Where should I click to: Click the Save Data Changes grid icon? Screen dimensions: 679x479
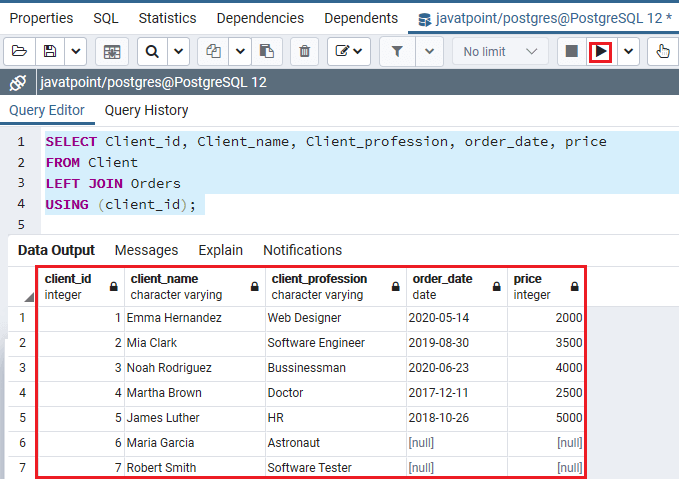tap(112, 52)
